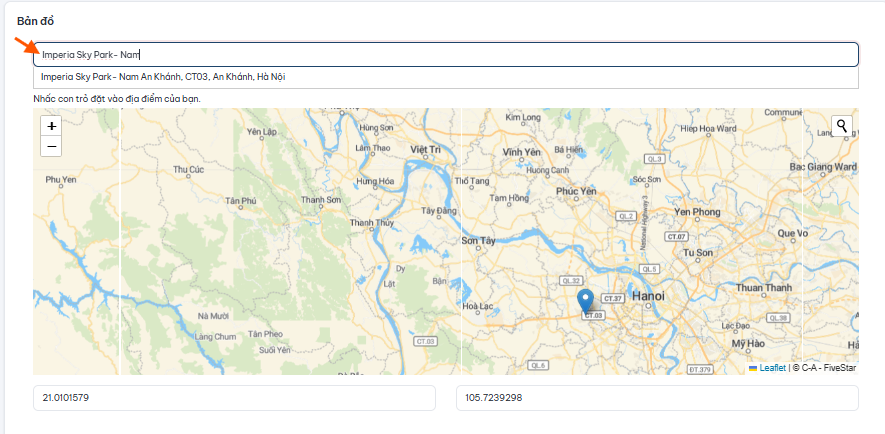Click the QL.5 road shield

point(650,269)
